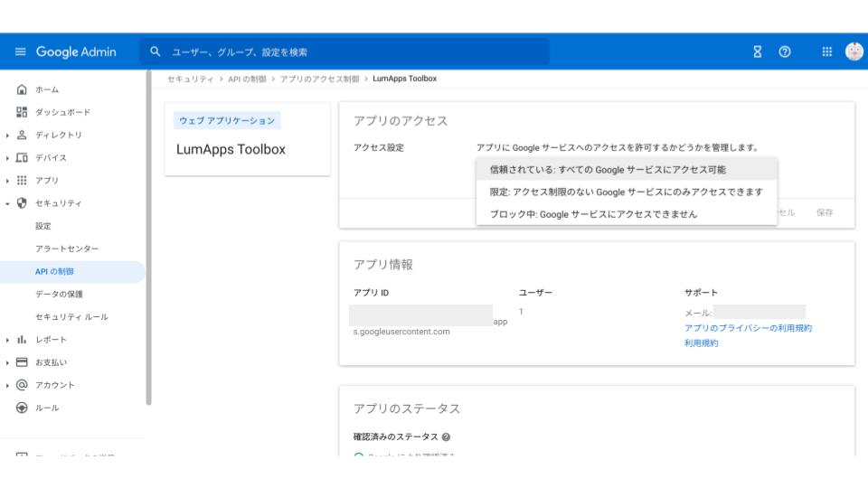Click the ウェブ アプリケーション tag
This screenshot has height=488, width=868.
pyautogui.click(x=227, y=120)
